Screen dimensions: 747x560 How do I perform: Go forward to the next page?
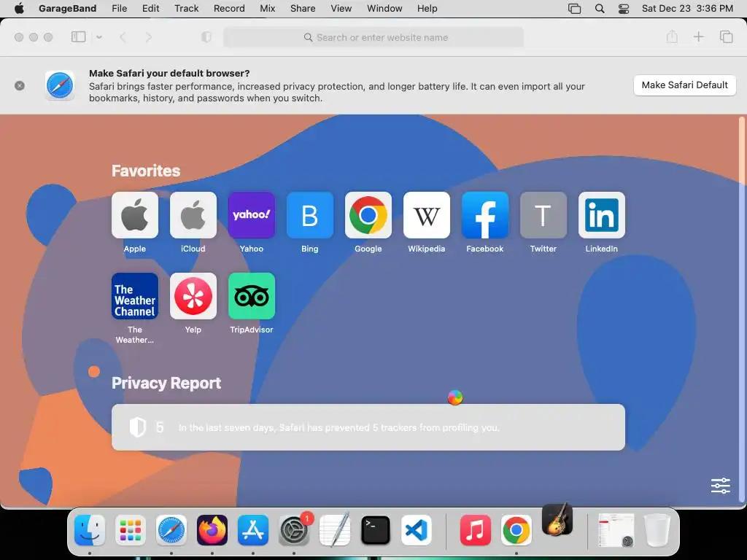148,37
